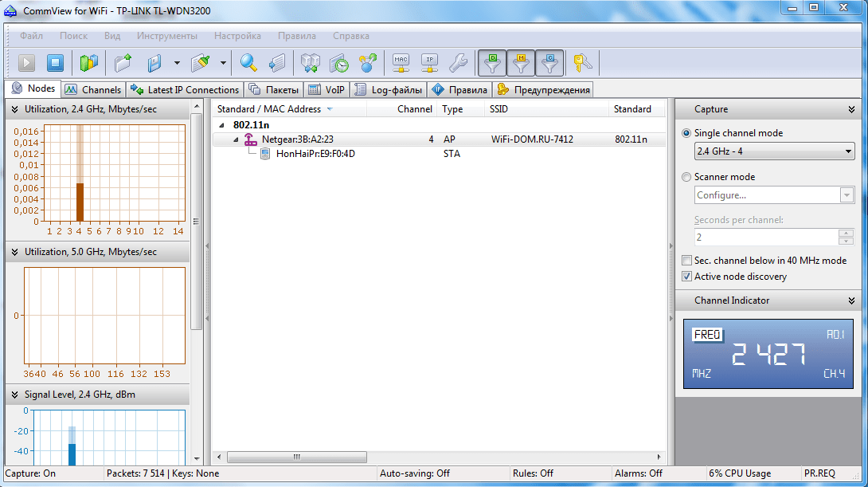Open the 2.4 GHz - 4 channel dropdown
The width and height of the screenshot is (868, 487).
847,151
